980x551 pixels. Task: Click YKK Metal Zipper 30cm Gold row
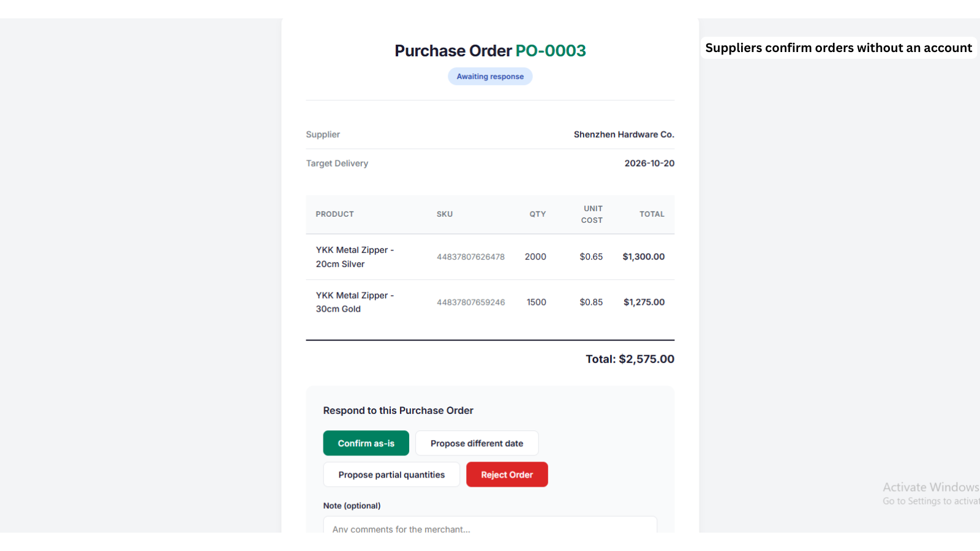pos(490,302)
